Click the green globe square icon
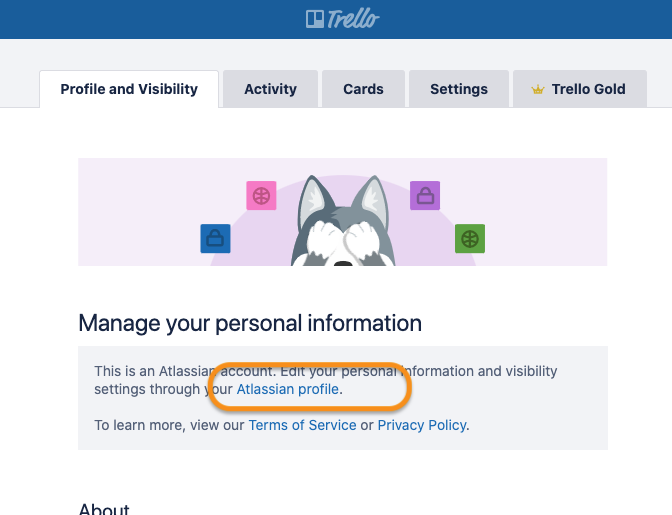This screenshot has width=672, height=515. tap(470, 238)
